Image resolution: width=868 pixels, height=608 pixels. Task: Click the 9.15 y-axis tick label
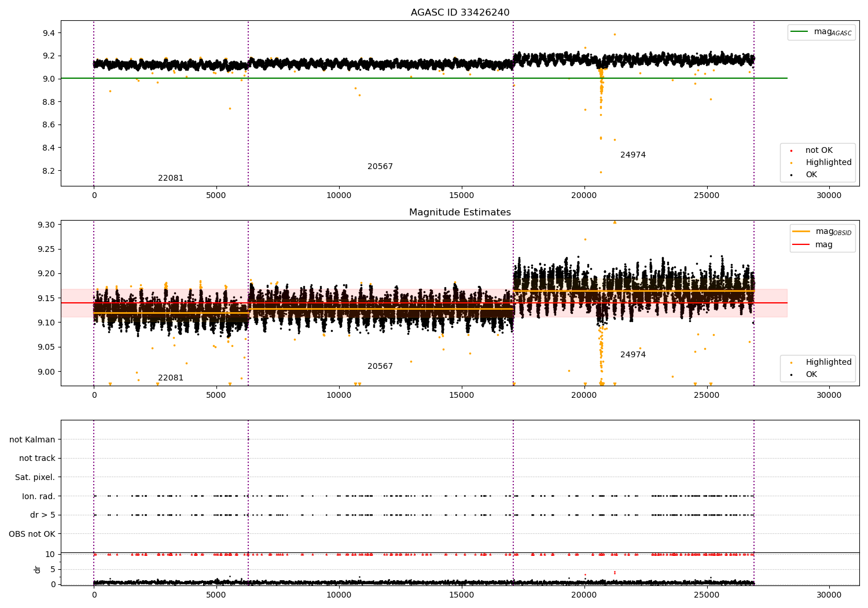46,299
